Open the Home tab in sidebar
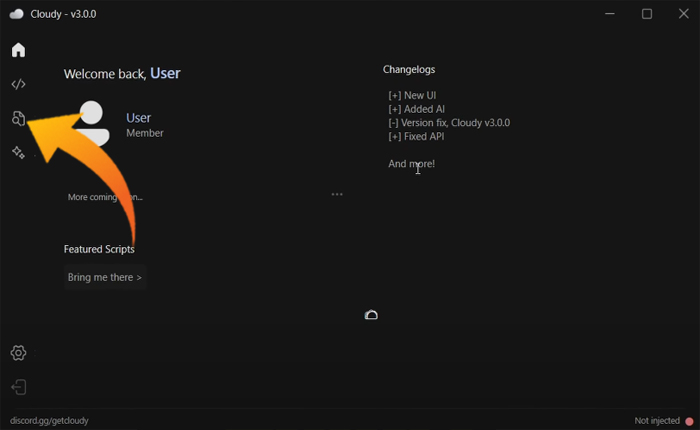 (18, 50)
